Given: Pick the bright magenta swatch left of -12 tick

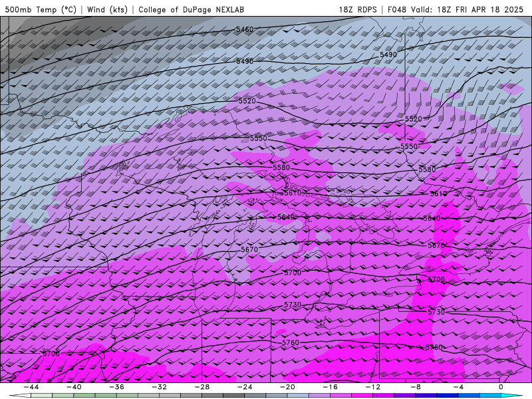Looking at the screenshot, I should pos(362,396).
